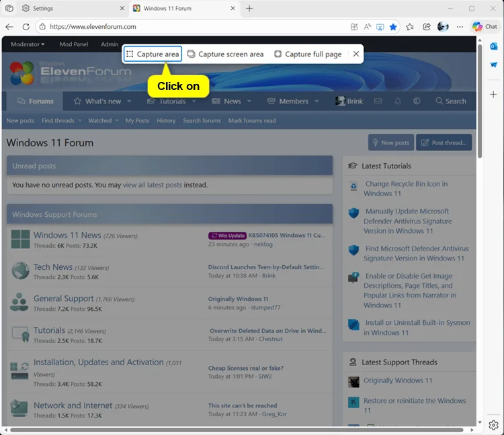Open forum Search
This screenshot has width=504, height=435.
pyautogui.click(x=451, y=101)
